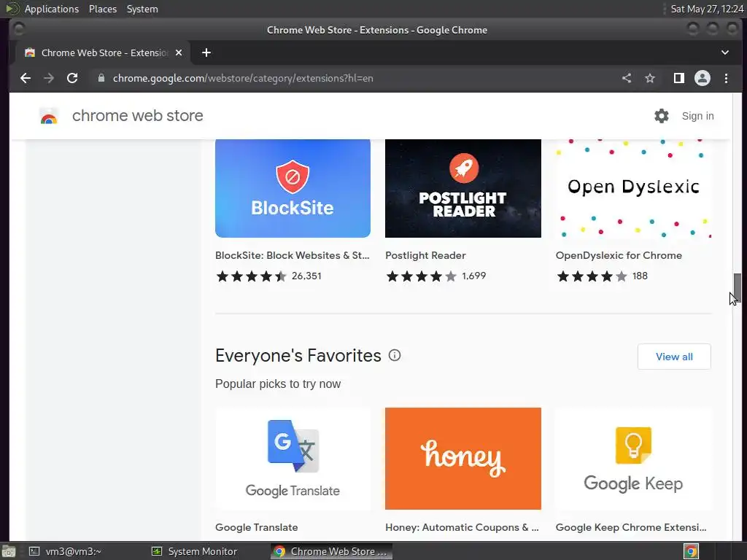The height and width of the screenshot is (560, 747).
Task: Open window menu icon in title bar
Action: point(18,29)
